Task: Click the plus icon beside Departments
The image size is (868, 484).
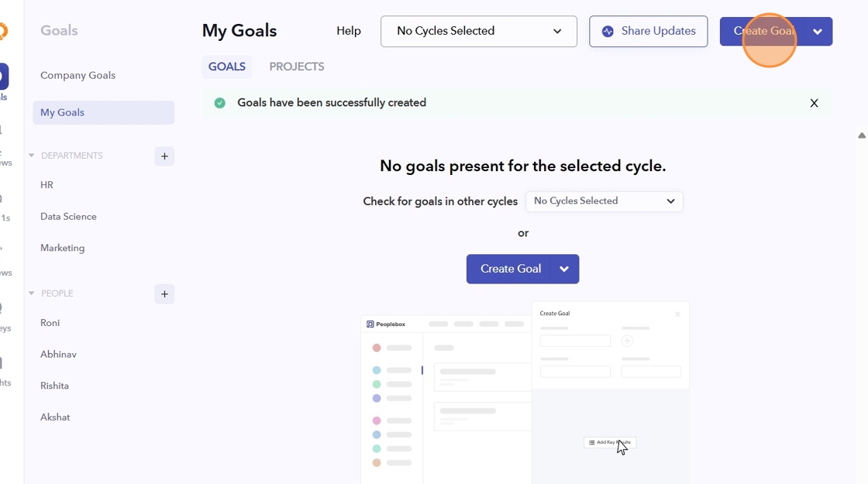Action: [x=164, y=156]
